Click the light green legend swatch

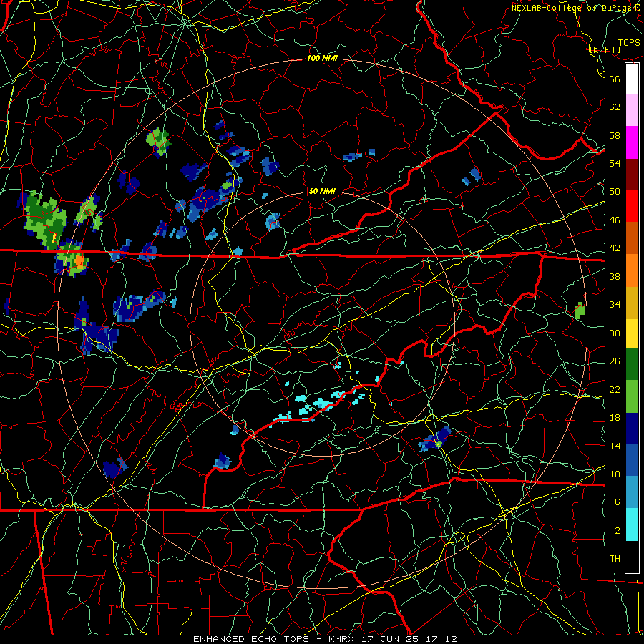(632, 396)
